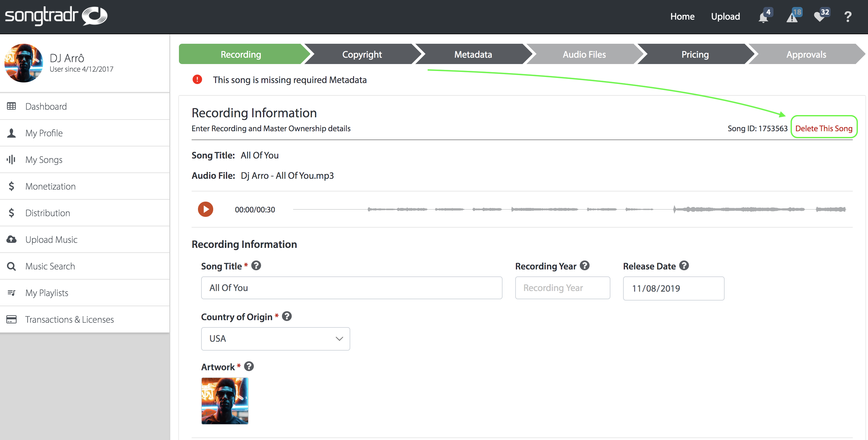
Task: Open Distribution from the sidebar
Action: click(85, 213)
